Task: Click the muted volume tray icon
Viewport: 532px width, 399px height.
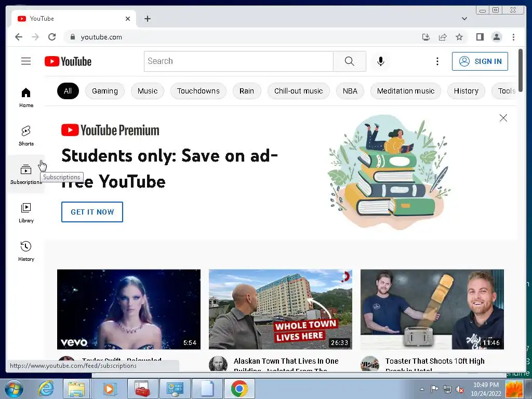Action: [460, 389]
